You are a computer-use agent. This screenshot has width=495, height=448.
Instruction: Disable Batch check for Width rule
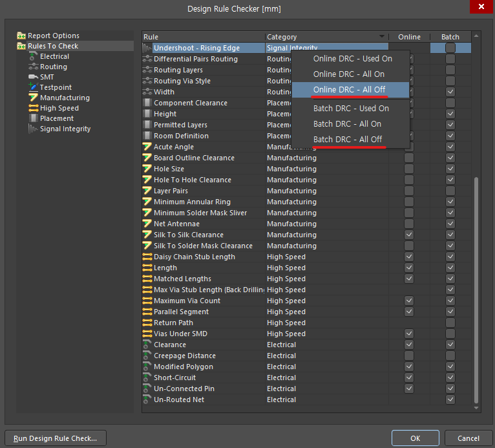click(450, 92)
